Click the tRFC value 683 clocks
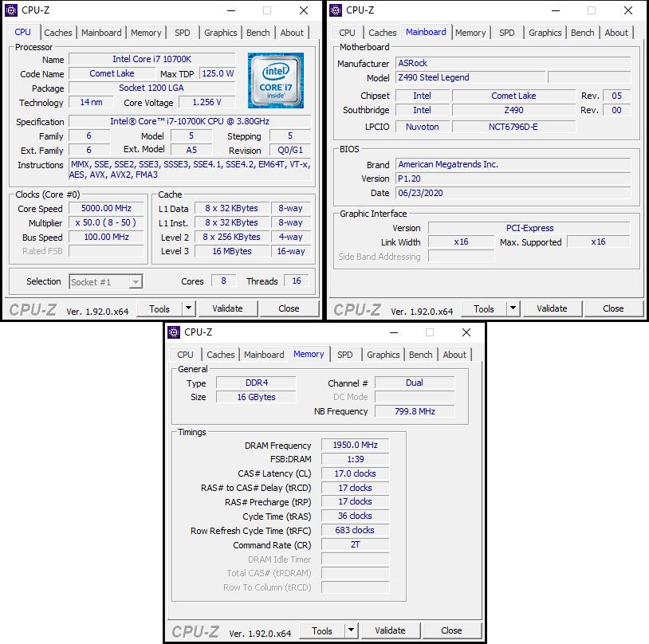The height and width of the screenshot is (644, 649). point(355,530)
